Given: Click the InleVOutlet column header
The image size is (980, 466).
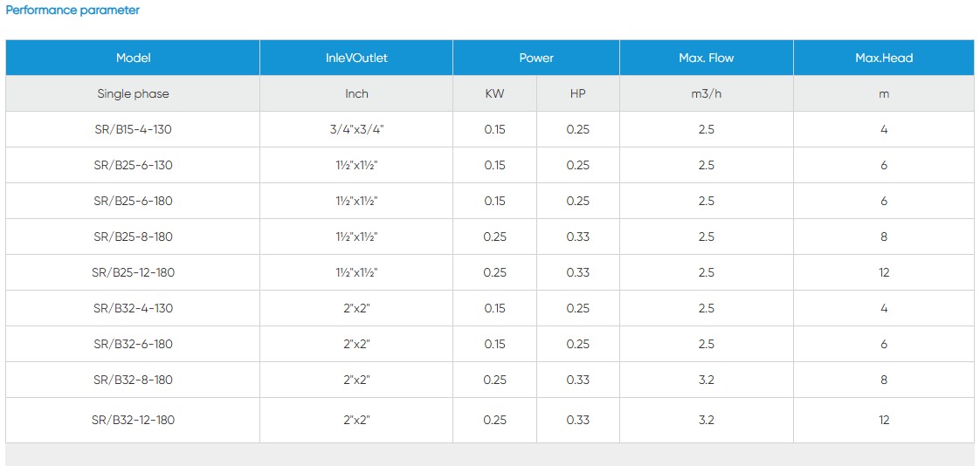Looking at the screenshot, I should point(356,58).
